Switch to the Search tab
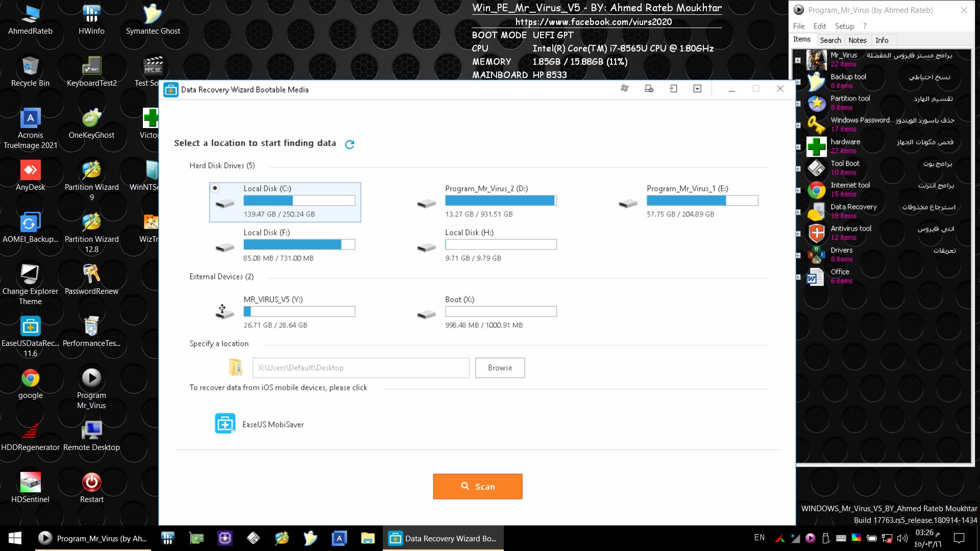This screenshot has width=980, height=551. pos(830,40)
